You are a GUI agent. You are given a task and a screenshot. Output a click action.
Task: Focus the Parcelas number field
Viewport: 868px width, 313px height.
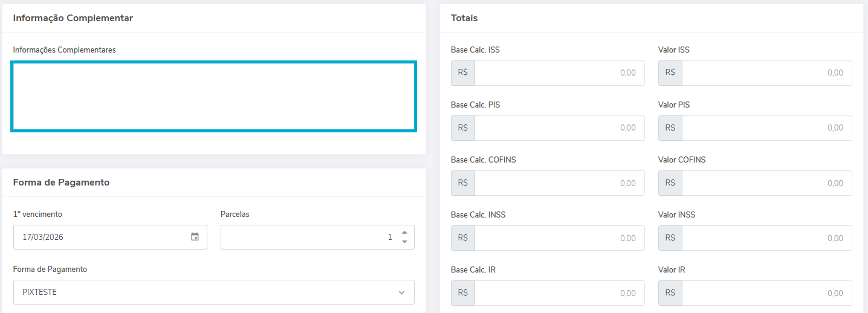point(308,237)
